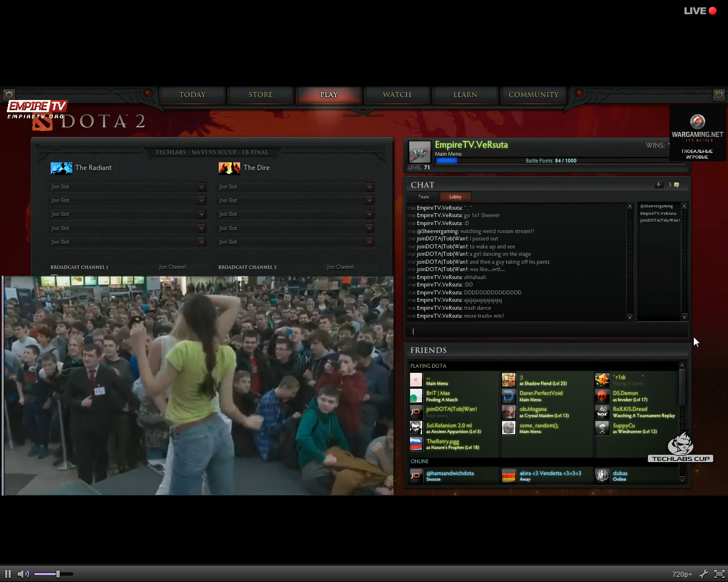The width and height of the screenshot is (728, 582).
Task: Open dropdown of first Radiant slot
Action: coord(201,187)
